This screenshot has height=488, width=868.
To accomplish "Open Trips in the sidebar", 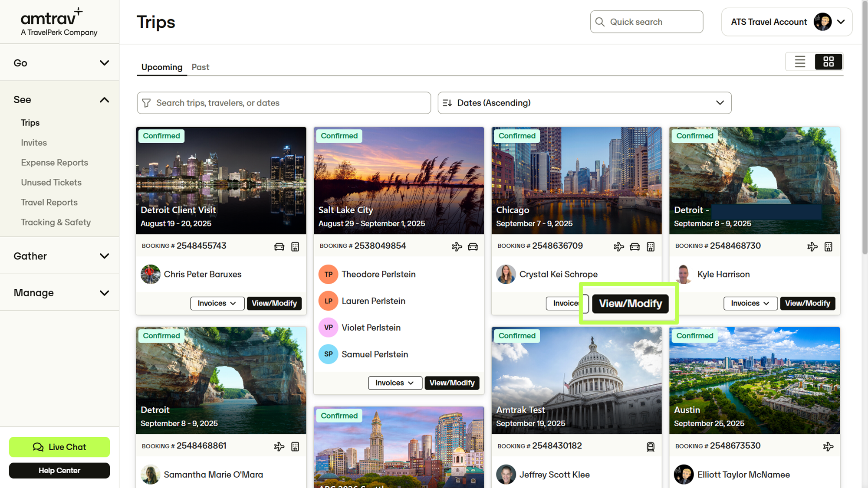I will 30,123.
